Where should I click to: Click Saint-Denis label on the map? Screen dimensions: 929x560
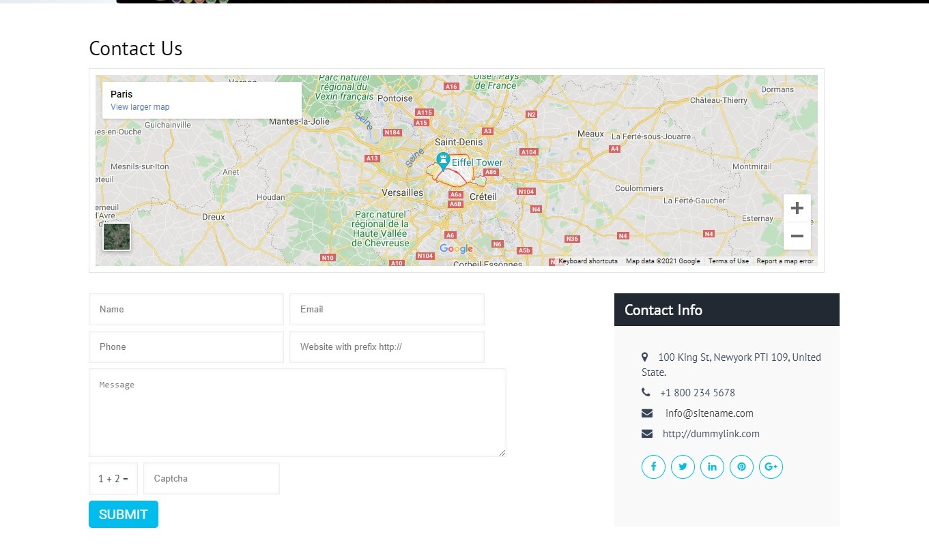click(459, 142)
